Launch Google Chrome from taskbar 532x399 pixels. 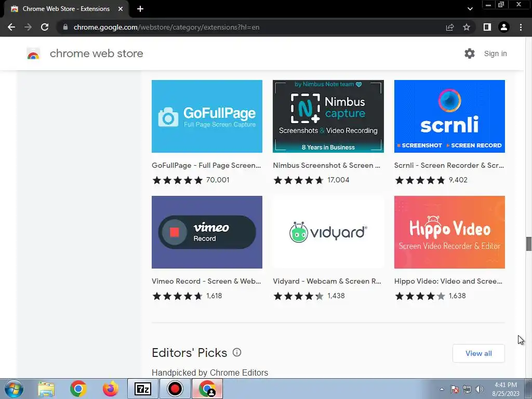click(78, 389)
